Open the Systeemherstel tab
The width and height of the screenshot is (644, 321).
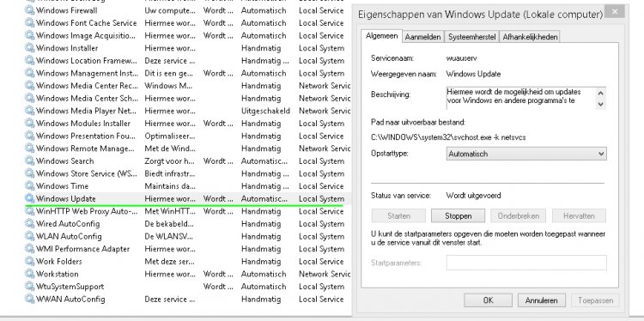click(471, 37)
